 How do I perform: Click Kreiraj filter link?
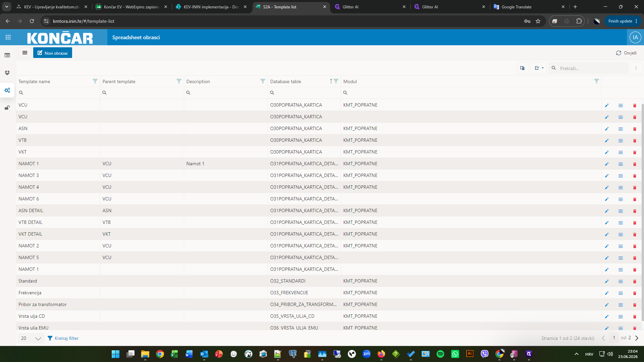(63, 338)
